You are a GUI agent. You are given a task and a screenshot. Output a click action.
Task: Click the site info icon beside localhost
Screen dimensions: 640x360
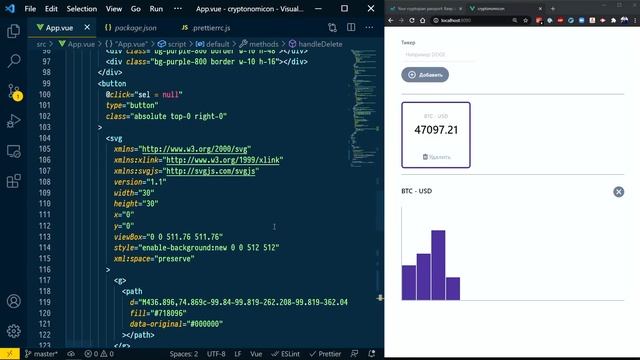pyautogui.click(x=436, y=20)
